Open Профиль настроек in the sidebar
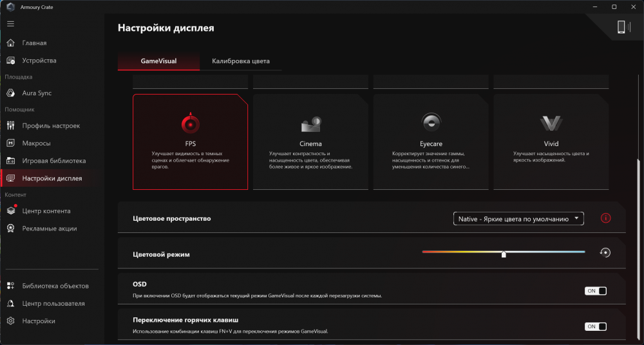The height and width of the screenshot is (345, 644). [51, 126]
